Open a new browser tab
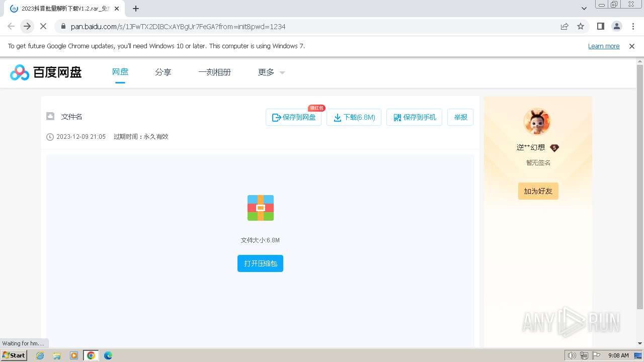Screen dimensions: 644x362 click(136, 9)
